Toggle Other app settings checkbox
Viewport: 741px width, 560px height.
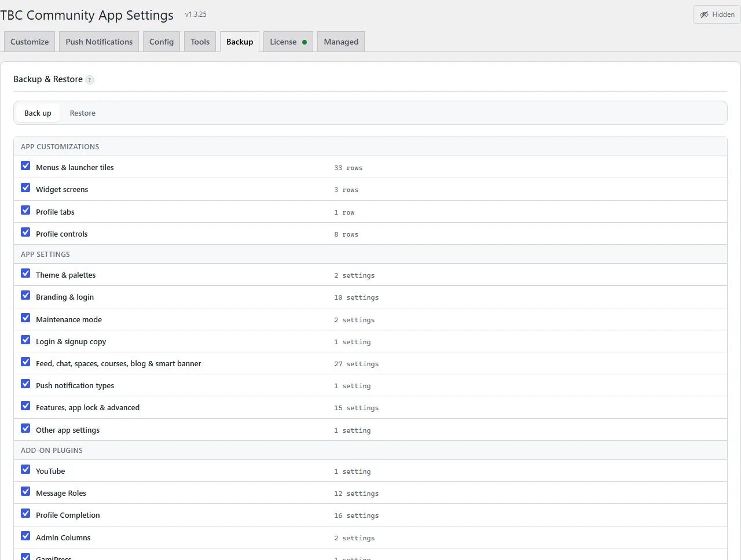pos(25,428)
